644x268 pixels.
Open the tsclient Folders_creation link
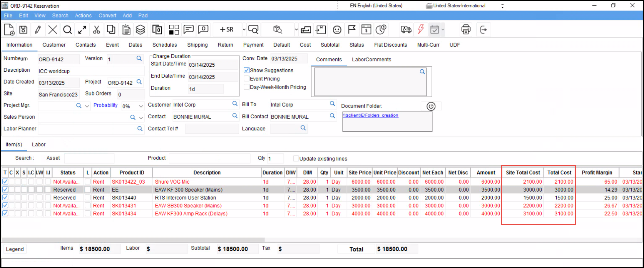pos(370,115)
